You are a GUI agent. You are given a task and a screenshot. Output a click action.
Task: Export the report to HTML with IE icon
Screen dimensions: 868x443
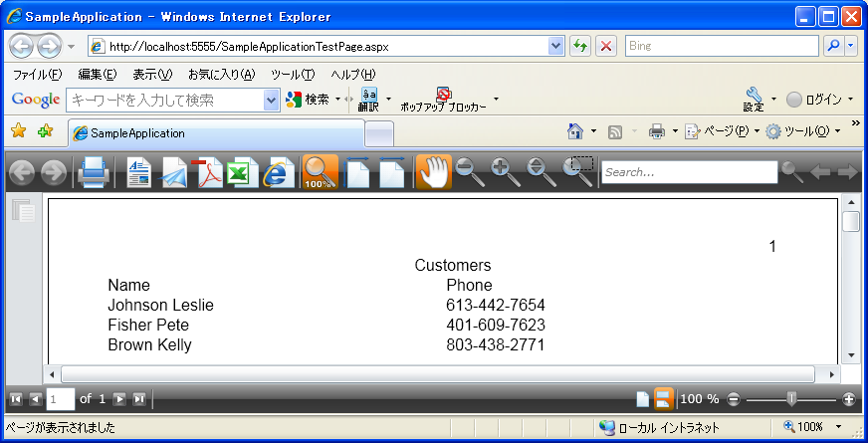(279, 173)
